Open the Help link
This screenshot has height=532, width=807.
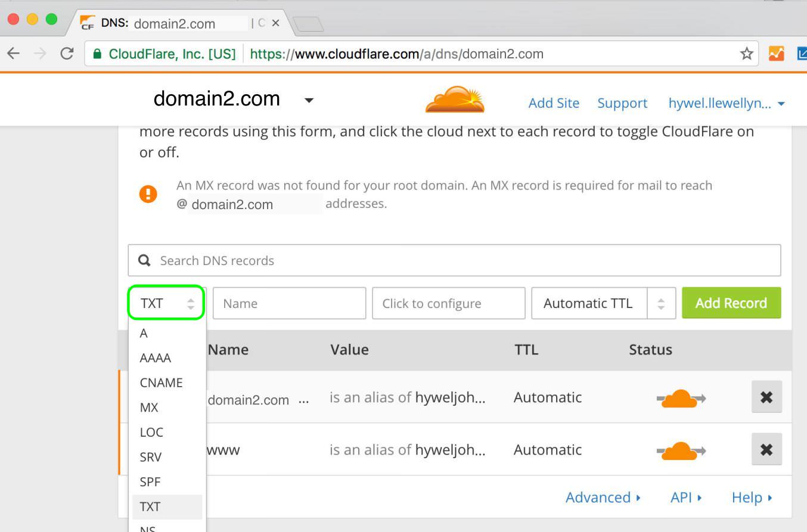point(752,497)
